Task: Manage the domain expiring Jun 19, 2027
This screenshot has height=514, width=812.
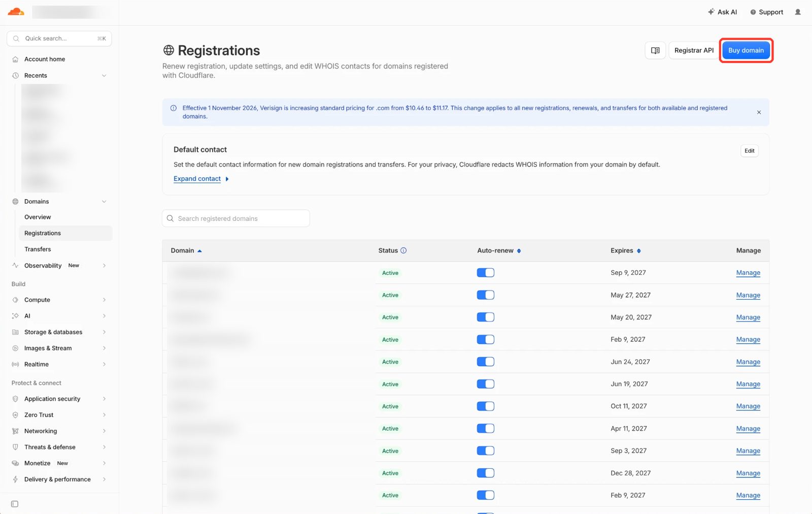Action: [x=748, y=384]
